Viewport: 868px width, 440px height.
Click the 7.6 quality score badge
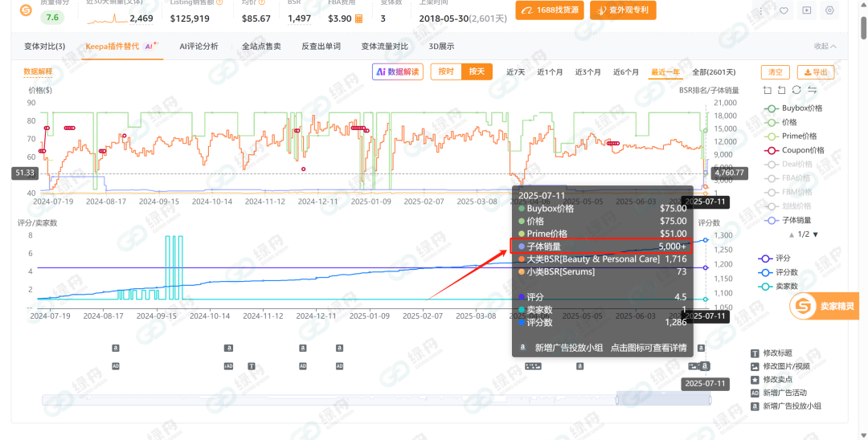pyautogui.click(x=52, y=18)
